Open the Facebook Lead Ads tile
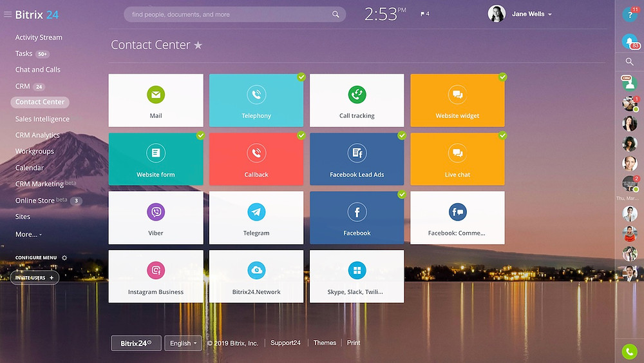The height and width of the screenshot is (363, 644). (357, 159)
